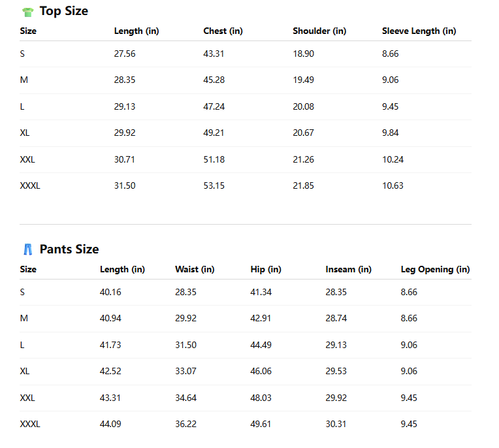Click waist value 33.07 for XL pants

[x=185, y=371]
